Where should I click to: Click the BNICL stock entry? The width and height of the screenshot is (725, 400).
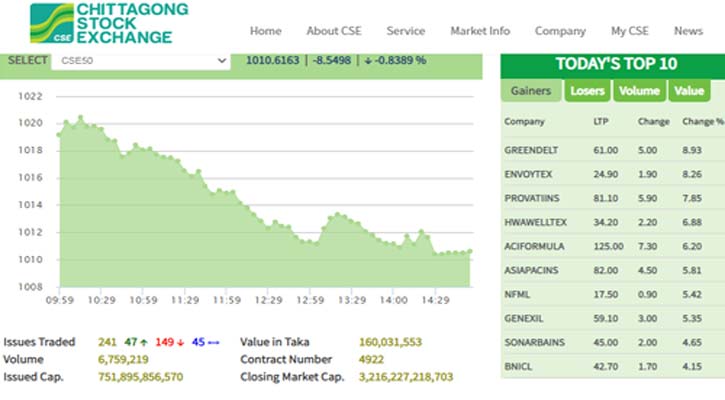tap(518, 366)
